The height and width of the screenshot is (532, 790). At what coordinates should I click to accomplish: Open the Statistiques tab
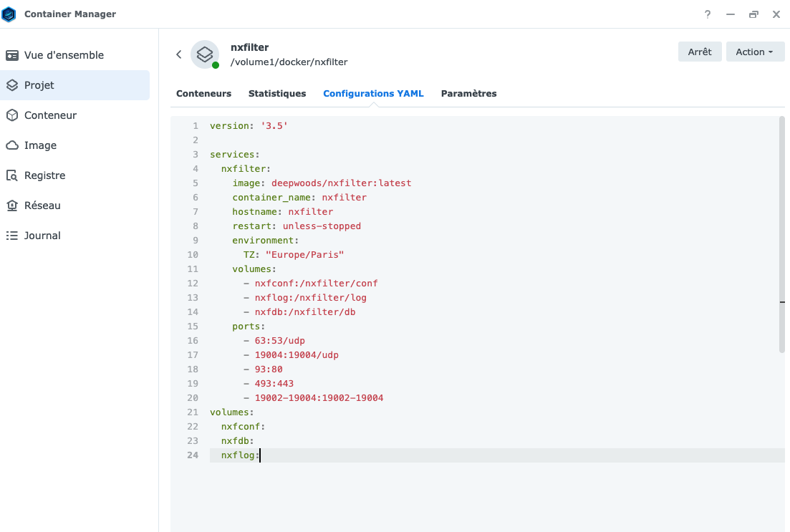(x=277, y=94)
